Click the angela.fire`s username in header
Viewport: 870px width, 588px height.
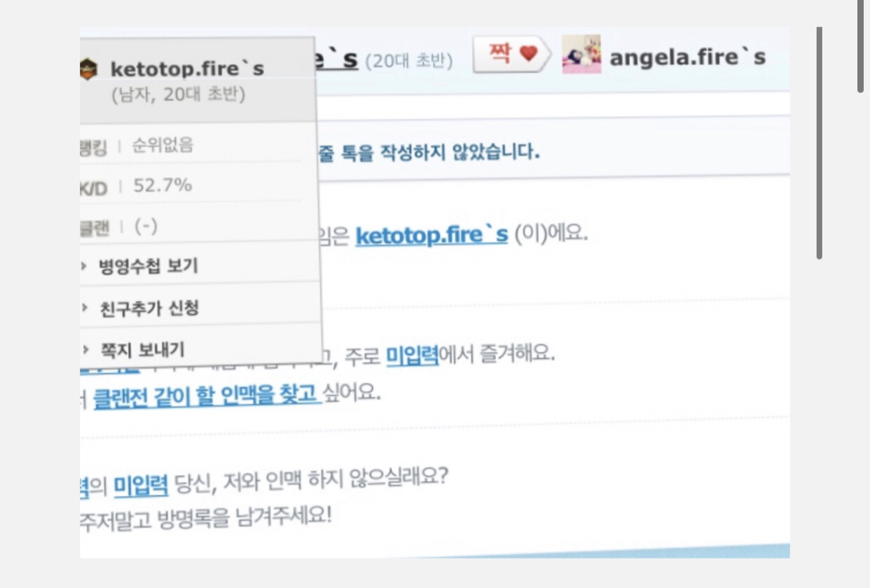pos(687,57)
